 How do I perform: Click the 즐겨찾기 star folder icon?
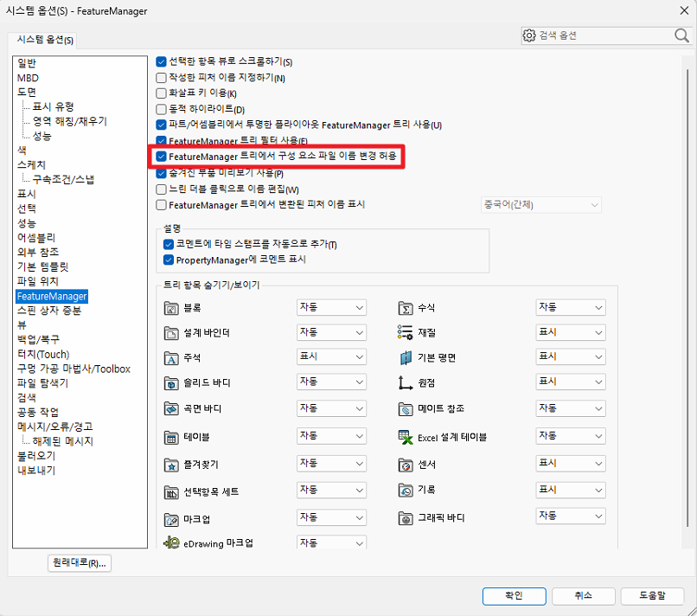point(171,465)
